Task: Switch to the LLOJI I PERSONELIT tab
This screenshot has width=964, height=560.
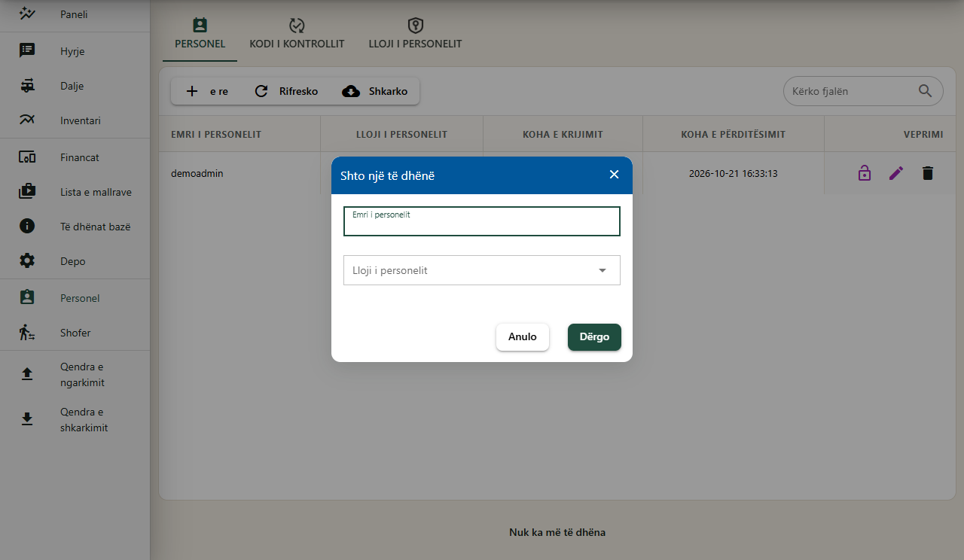Action: coord(415,35)
